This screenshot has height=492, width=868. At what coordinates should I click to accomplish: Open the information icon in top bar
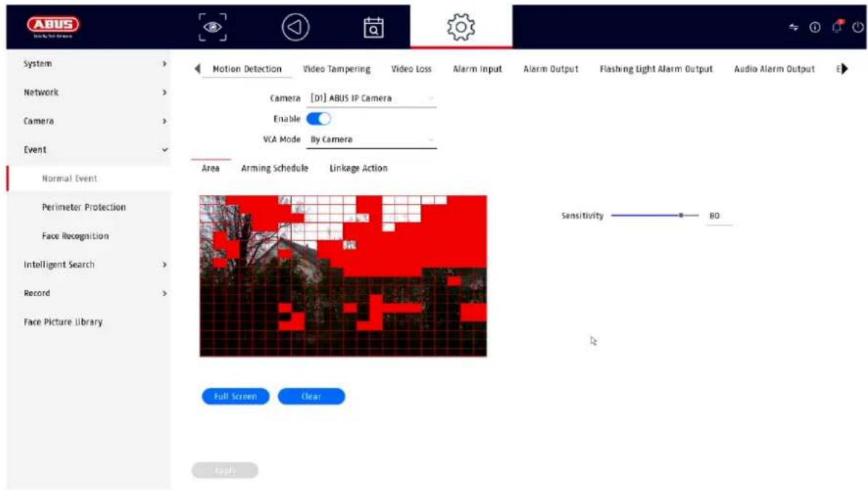[x=815, y=27]
